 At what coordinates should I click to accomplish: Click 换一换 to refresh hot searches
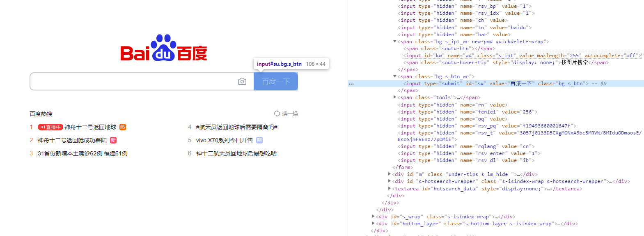[290, 113]
